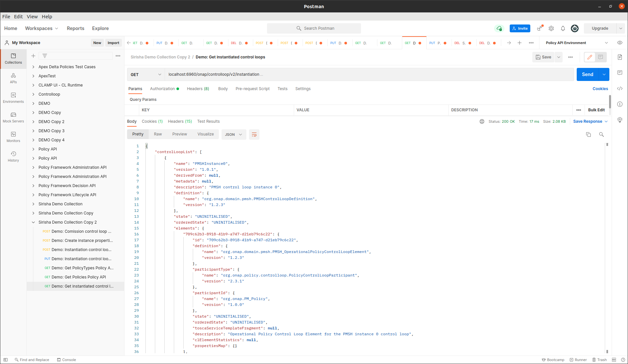Open the Mock Servers panel
The width and height of the screenshot is (628, 364).
(x=13, y=118)
